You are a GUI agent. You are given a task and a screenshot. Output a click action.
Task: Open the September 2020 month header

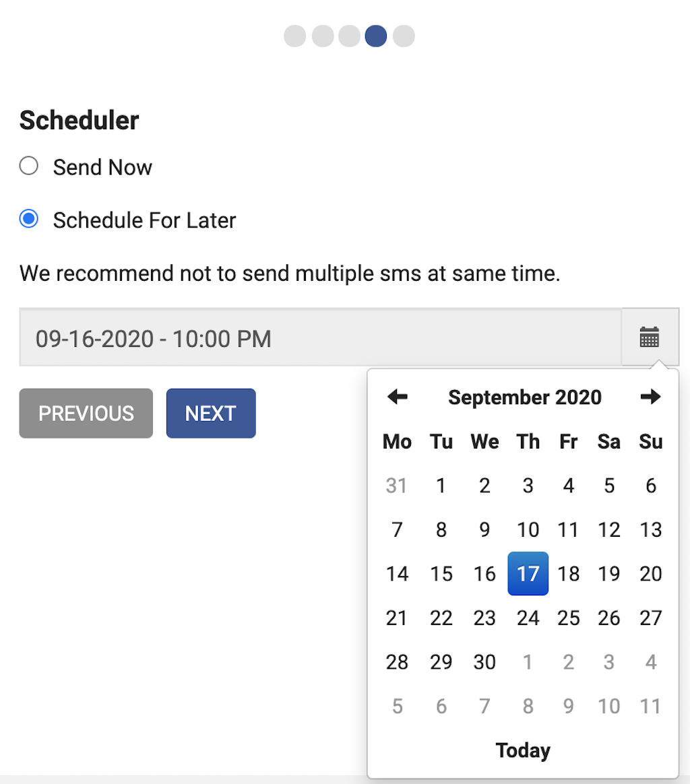524,397
